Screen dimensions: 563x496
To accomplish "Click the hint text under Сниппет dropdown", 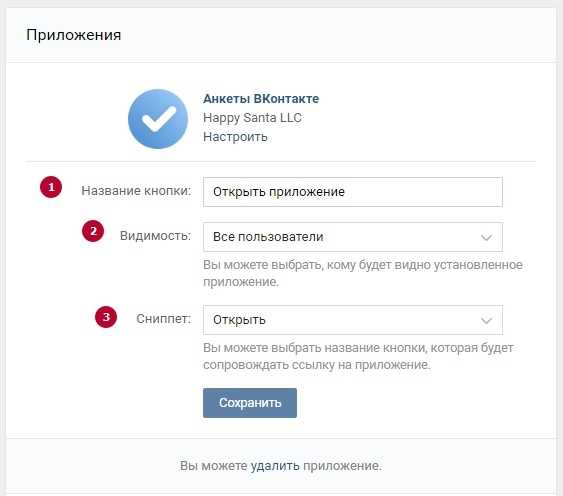I will [x=358, y=356].
